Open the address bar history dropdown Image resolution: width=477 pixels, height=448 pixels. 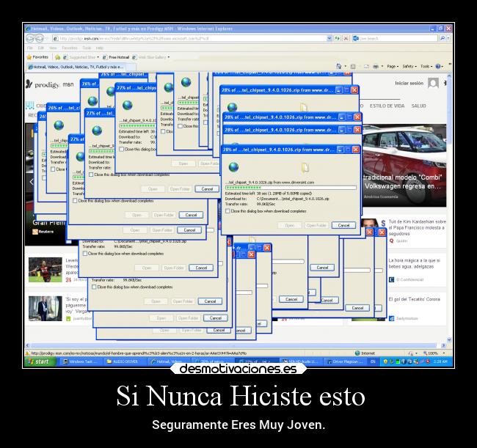[329, 38]
